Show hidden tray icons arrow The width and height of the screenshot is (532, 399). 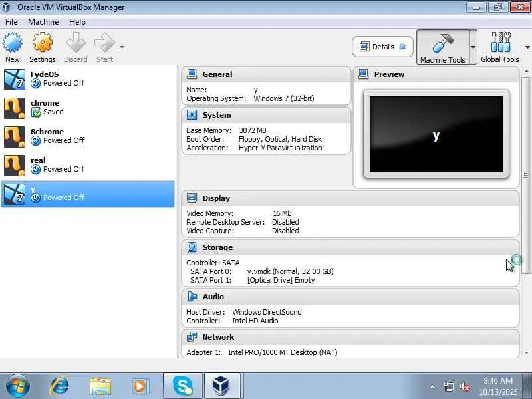[433, 386]
